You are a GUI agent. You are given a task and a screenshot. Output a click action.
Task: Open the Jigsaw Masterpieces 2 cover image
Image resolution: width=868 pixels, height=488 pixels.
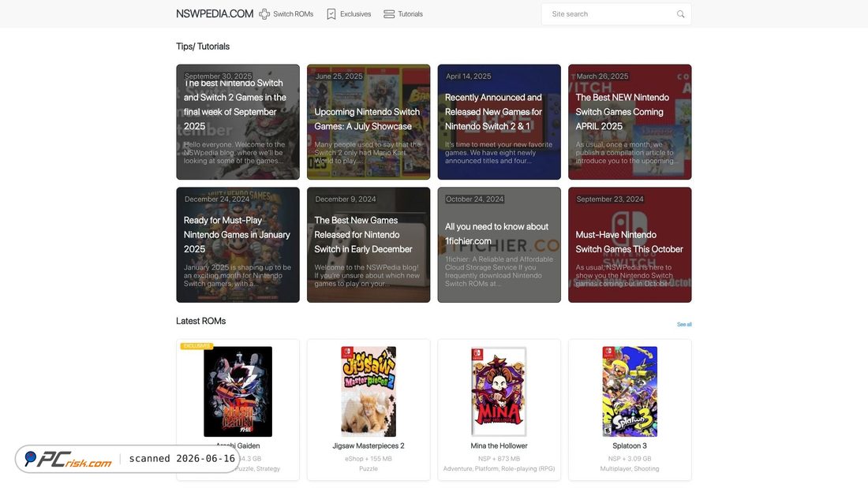pos(369,392)
